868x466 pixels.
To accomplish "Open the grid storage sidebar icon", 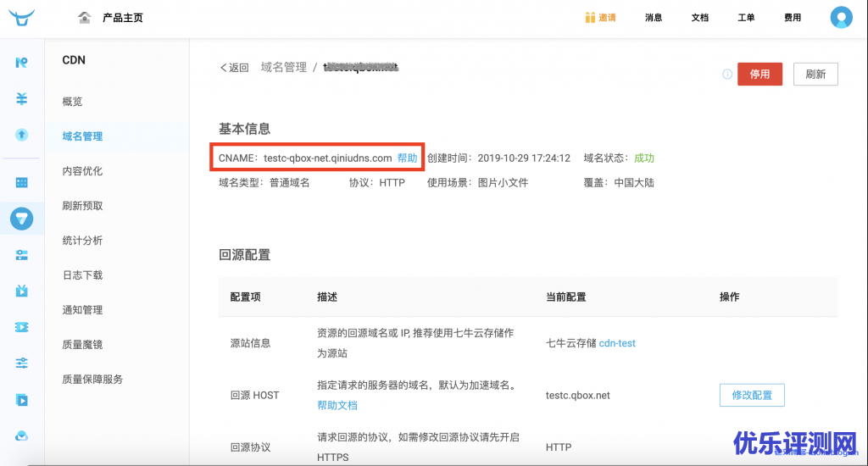I will pyautogui.click(x=21, y=183).
